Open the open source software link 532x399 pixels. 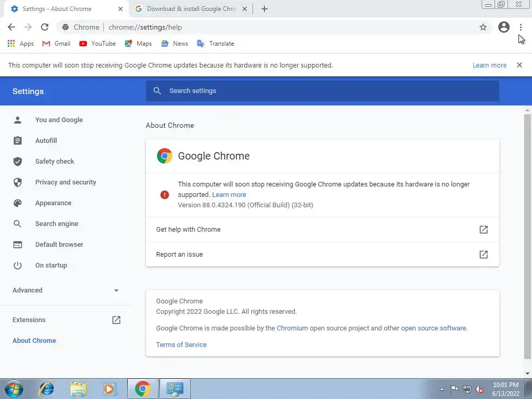click(433, 328)
